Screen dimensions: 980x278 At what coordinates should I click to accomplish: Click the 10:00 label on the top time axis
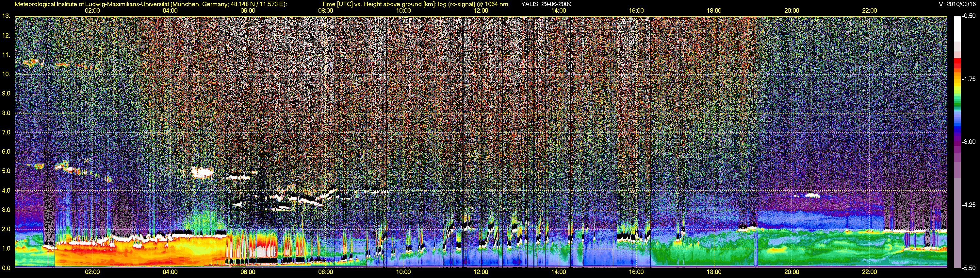click(x=403, y=11)
